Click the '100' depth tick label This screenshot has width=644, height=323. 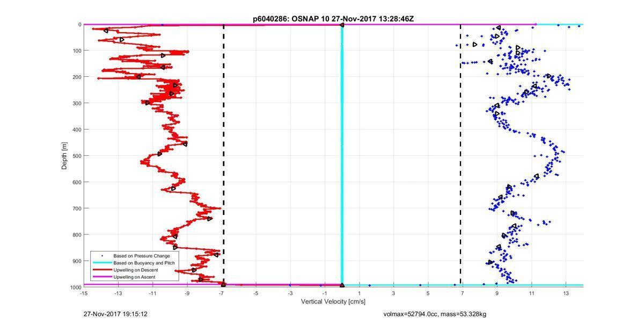click(77, 51)
